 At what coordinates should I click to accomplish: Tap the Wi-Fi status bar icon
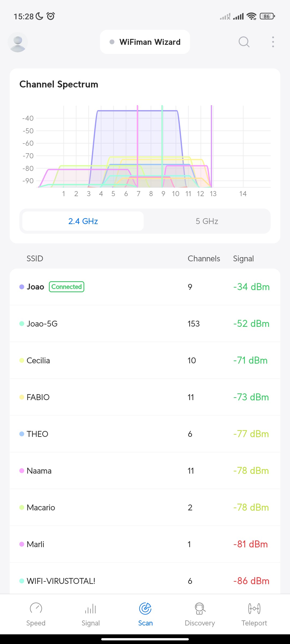pyautogui.click(x=251, y=16)
